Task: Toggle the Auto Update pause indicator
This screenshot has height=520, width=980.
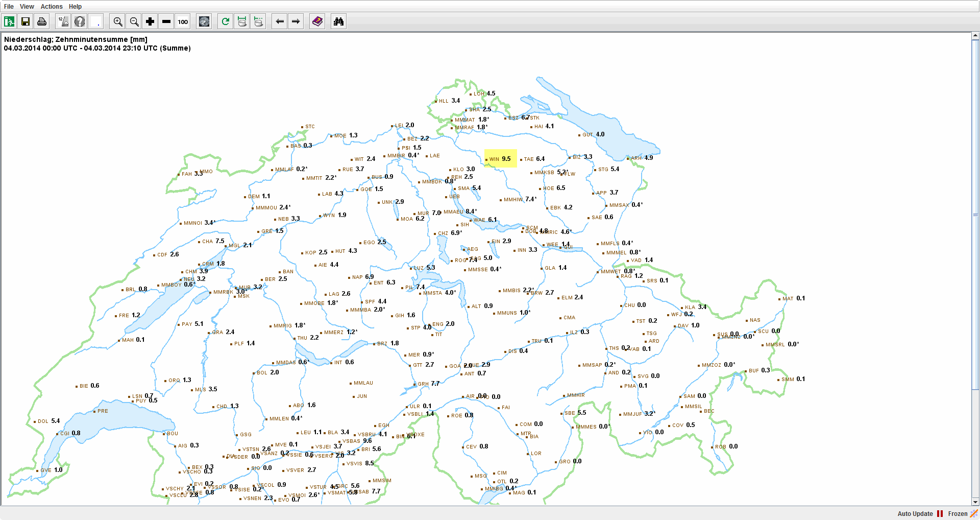Action: point(940,514)
